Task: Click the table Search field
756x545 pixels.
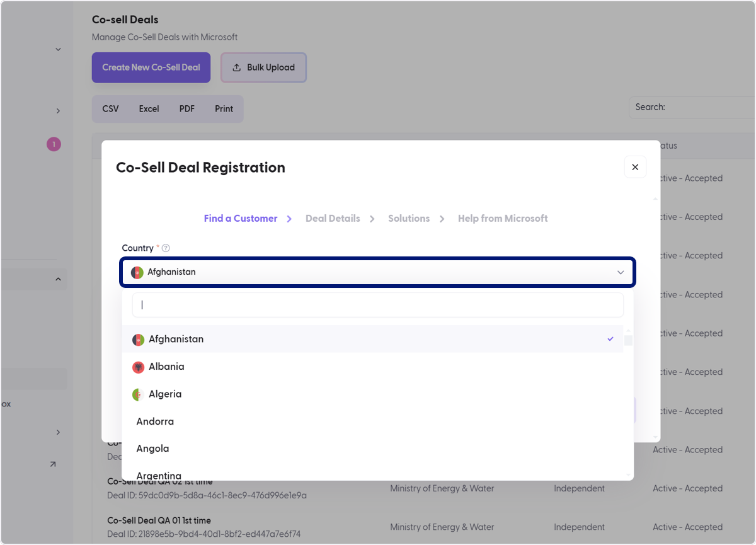Action: click(692, 107)
